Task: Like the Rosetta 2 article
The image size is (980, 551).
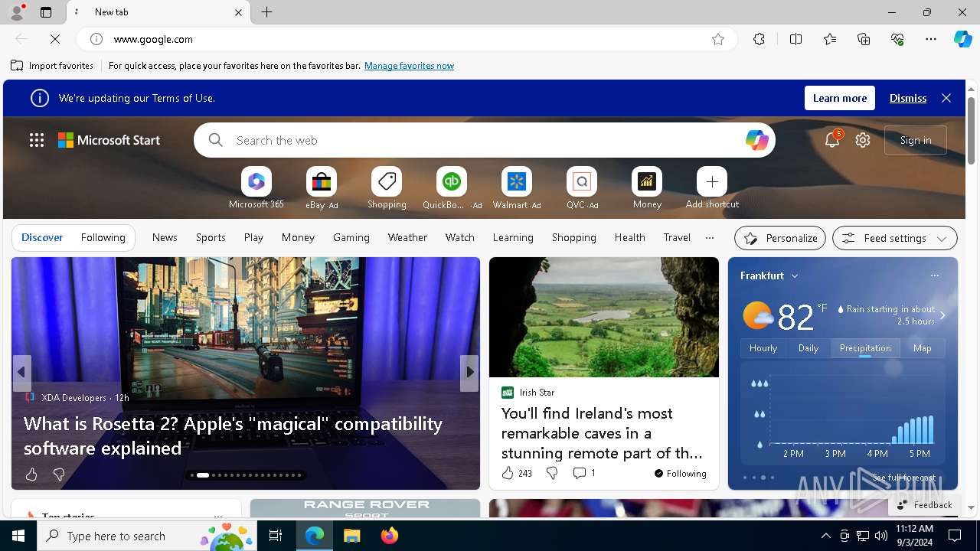Action: 31,474
